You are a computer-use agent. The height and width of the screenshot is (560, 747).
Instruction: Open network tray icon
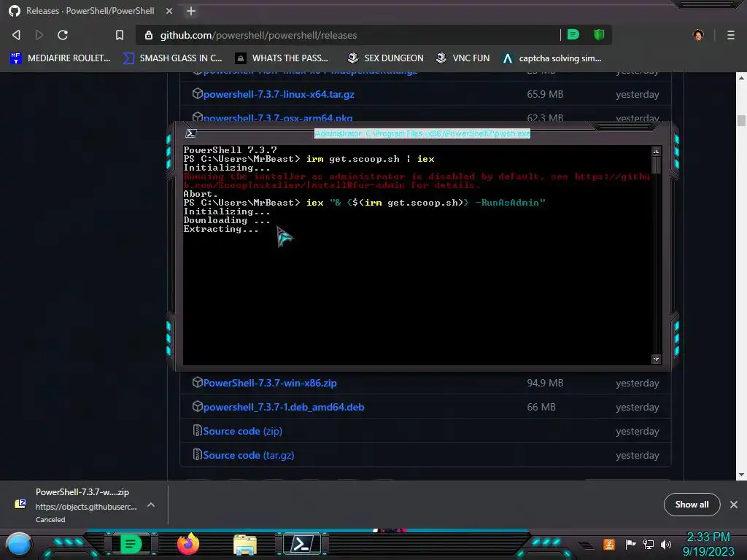coord(649,544)
